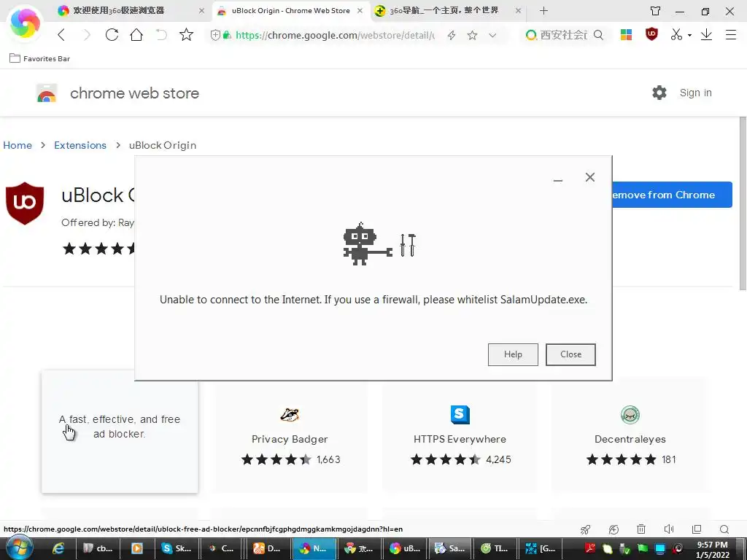The width and height of the screenshot is (747, 560).
Task: Close the 360导航 tab
Action: click(519, 10)
